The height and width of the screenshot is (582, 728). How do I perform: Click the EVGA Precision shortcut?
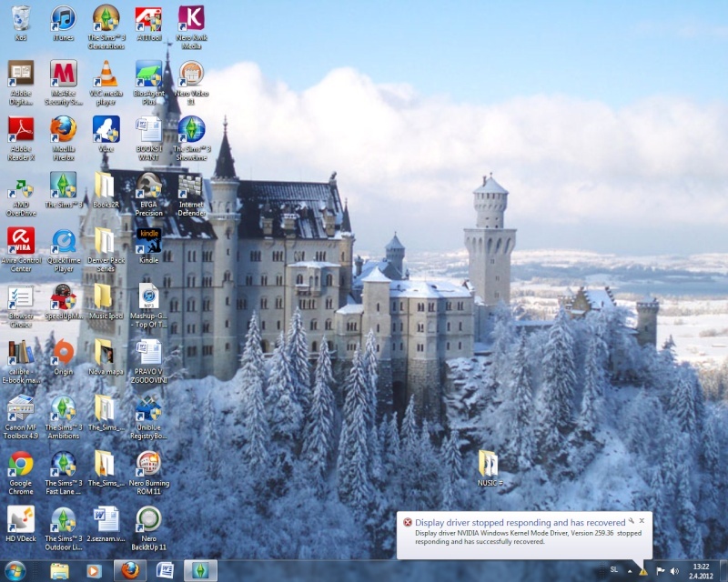(148, 194)
